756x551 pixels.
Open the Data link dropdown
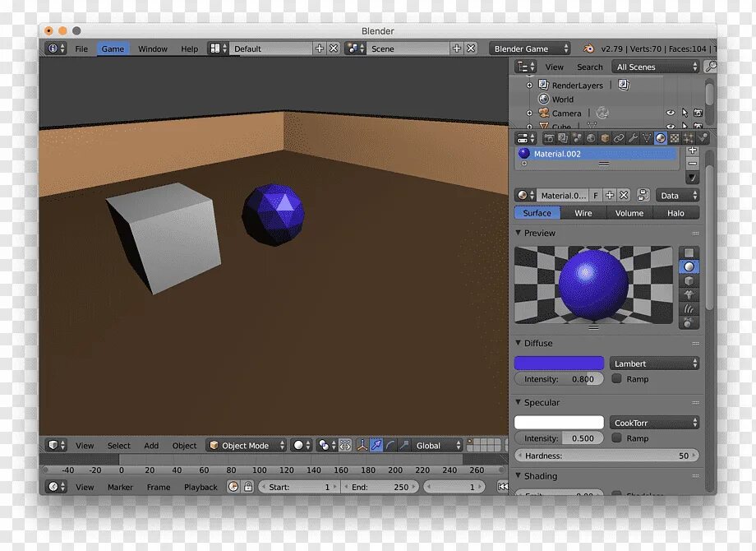677,196
